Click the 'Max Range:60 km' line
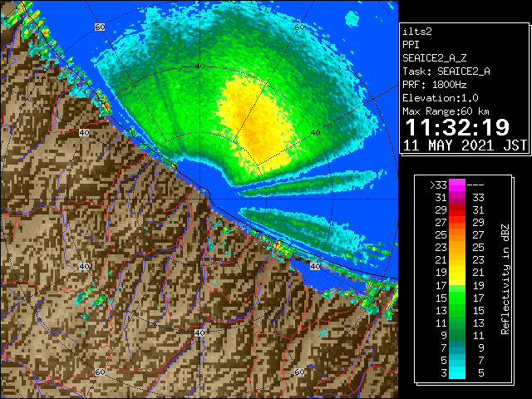This screenshot has height=399, width=532. point(446,111)
